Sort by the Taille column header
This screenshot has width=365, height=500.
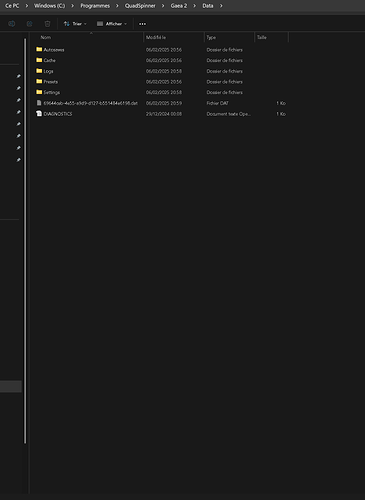262,37
